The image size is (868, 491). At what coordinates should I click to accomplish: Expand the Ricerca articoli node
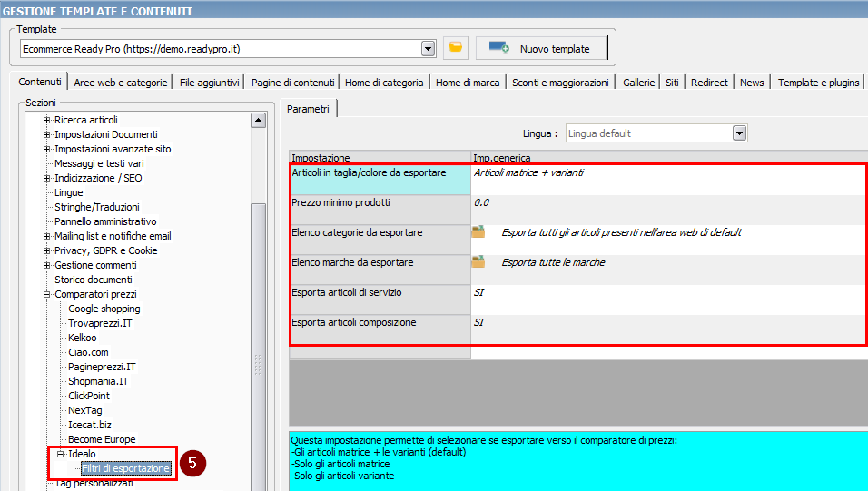point(47,120)
